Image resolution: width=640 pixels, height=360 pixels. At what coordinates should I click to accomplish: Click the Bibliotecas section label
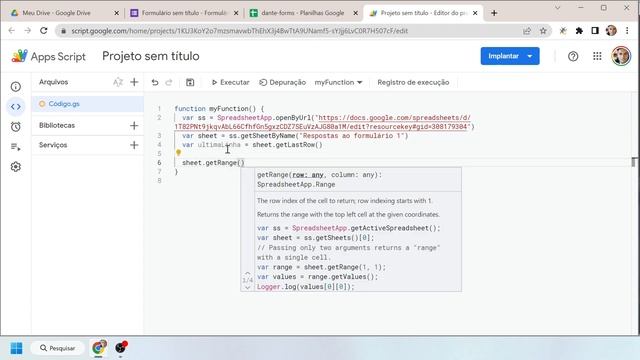(x=57, y=125)
